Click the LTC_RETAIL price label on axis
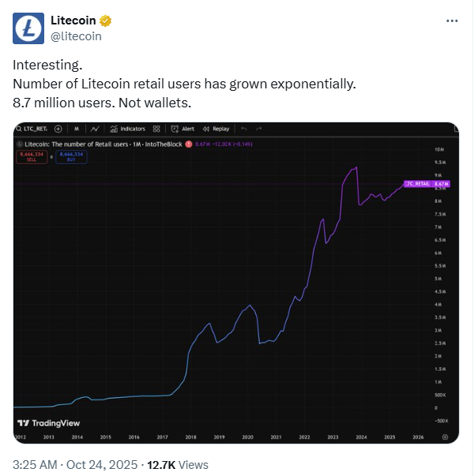The image size is (474, 476). [426, 184]
